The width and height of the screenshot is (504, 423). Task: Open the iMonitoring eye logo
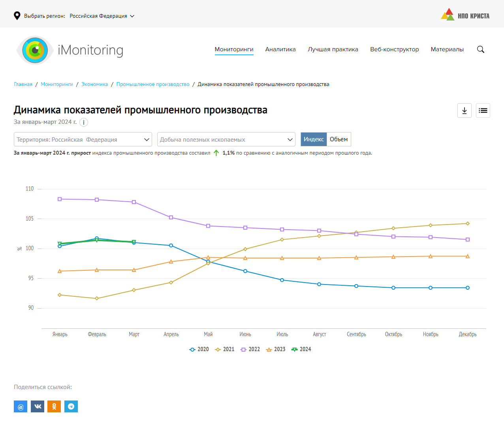pos(35,50)
